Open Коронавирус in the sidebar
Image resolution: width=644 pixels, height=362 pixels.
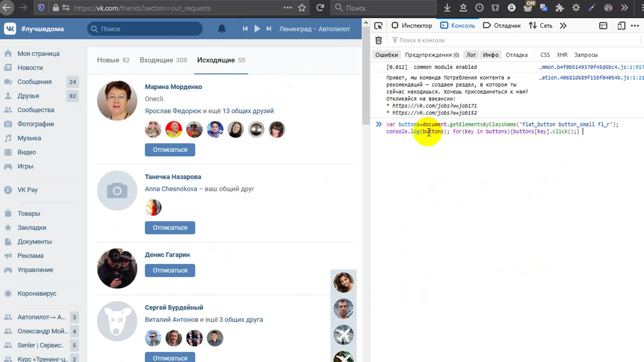click(x=37, y=293)
